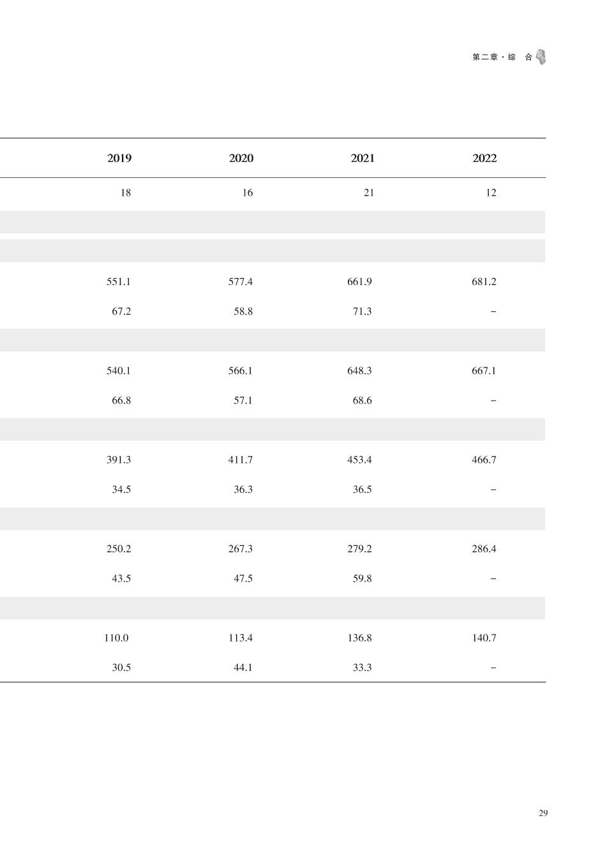614x868 pixels.
Task: Click the 第二章·综合 header text
Action: (502, 57)
